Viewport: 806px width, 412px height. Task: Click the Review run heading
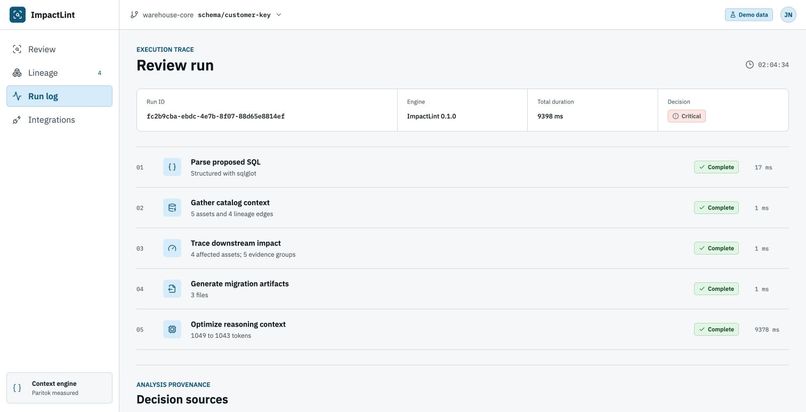click(175, 65)
